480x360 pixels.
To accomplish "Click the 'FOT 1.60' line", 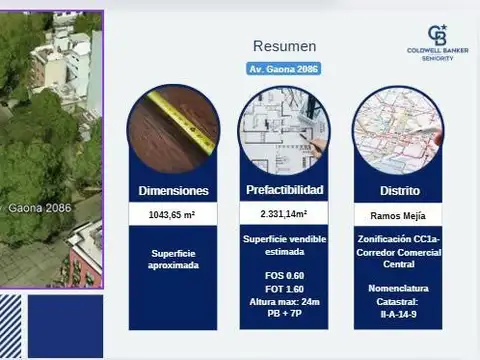I will click(284, 289).
